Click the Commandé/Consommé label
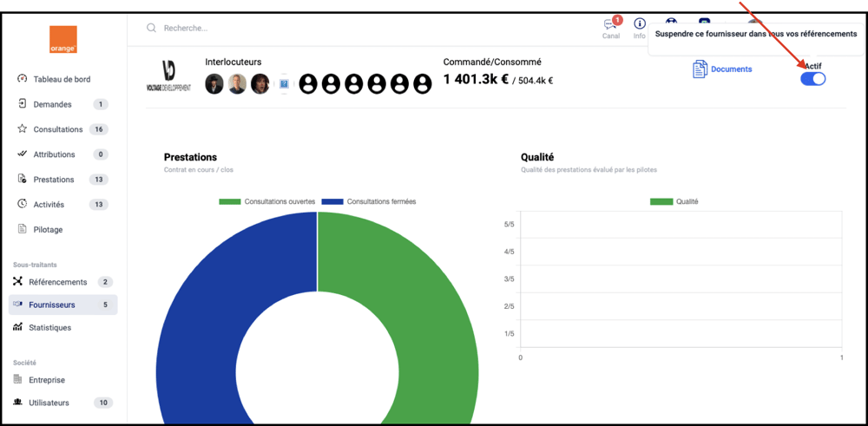Viewport: 868px width, 426px height. [x=492, y=62]
